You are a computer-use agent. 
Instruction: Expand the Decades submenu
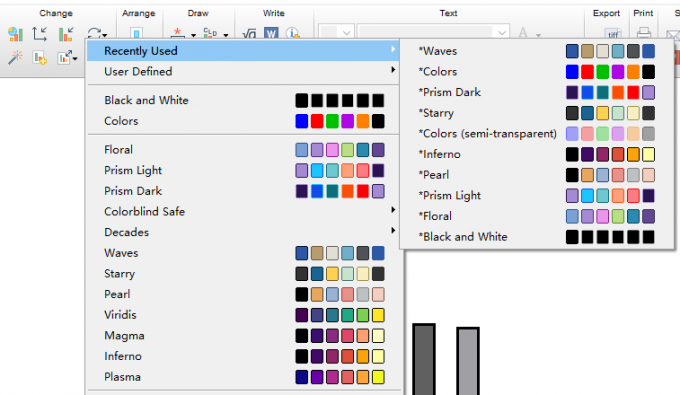coord(243,232)
